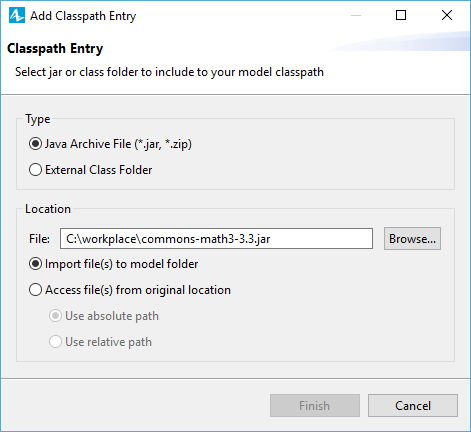Viewport: 471px width, 432px height.
Task: Choose Access file(s) from original location
Action: tap(130, 290)
